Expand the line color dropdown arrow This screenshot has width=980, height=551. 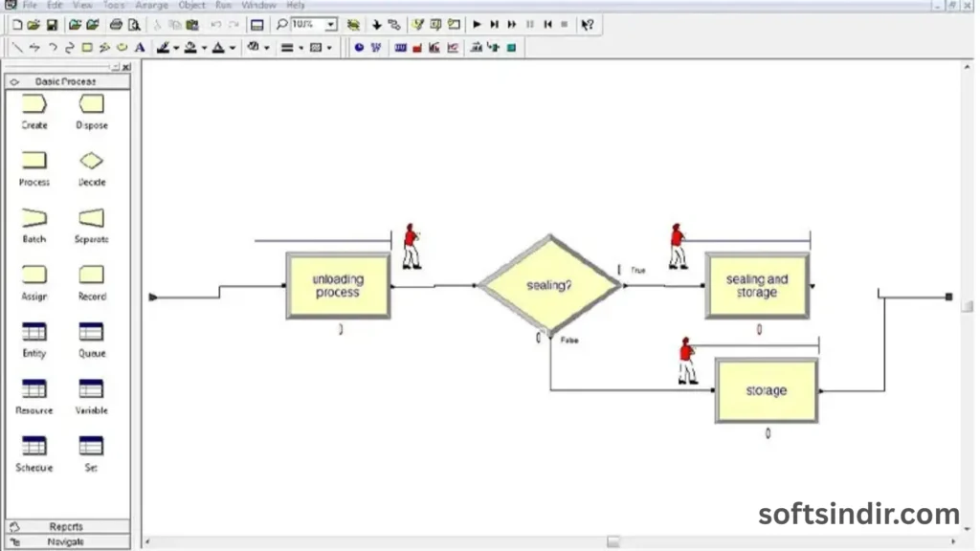tap(177, 47)
